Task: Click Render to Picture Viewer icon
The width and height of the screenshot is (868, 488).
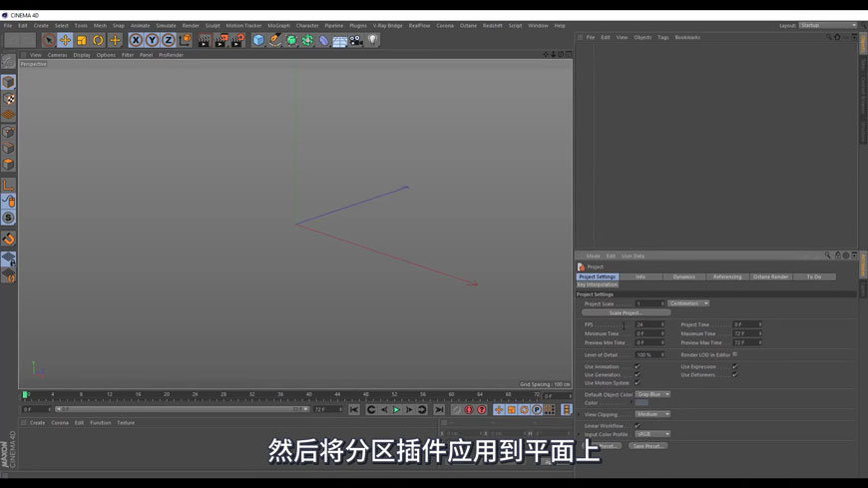Action: (x=220, y=40)
